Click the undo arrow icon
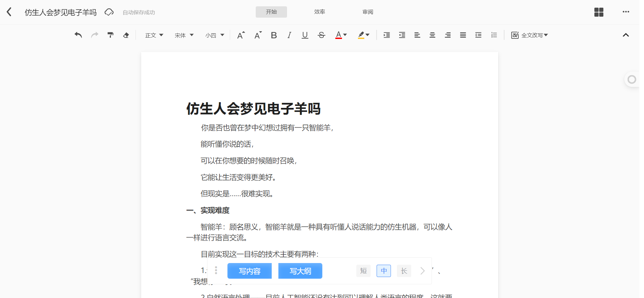 [x=78, y=35]
